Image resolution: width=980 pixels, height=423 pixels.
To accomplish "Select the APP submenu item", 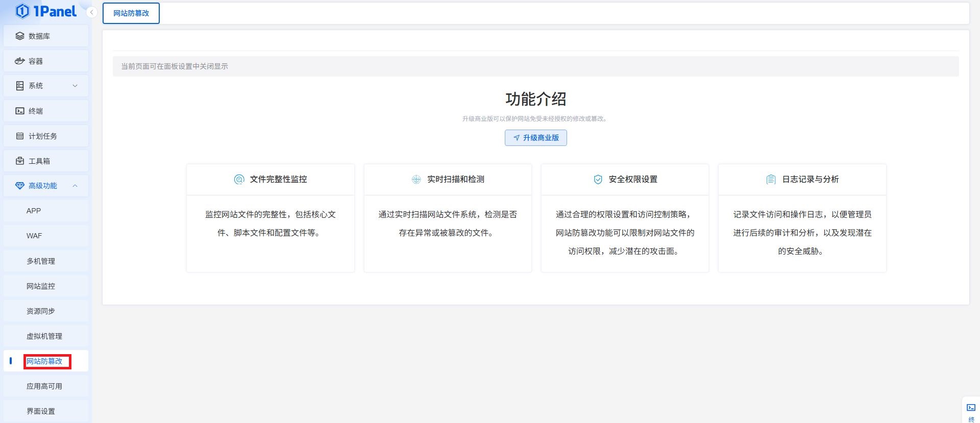I will coord(46,211).
